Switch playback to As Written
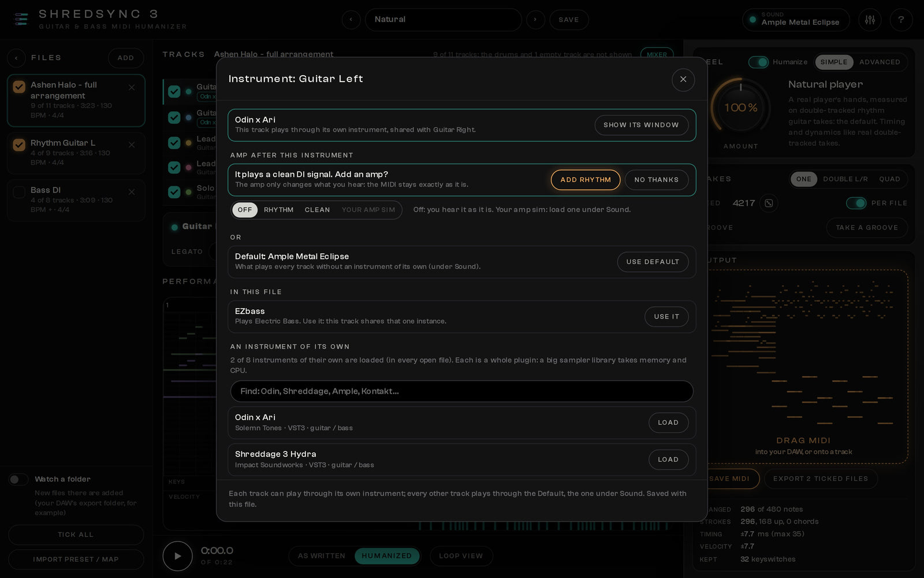This screenshot has height=578, width=924. pyautogui.click(x=322, y=556)
